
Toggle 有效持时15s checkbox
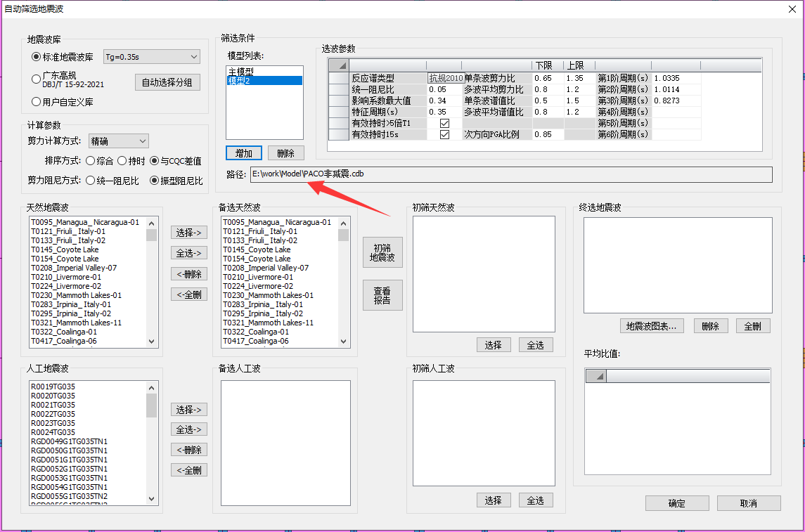tap(444, 134)
